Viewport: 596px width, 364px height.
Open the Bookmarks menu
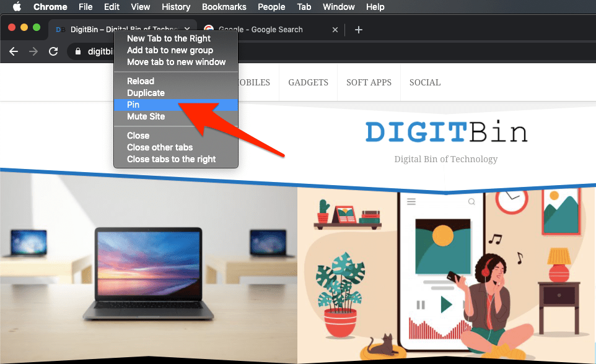pyautogui.click(x=224, y=7)
